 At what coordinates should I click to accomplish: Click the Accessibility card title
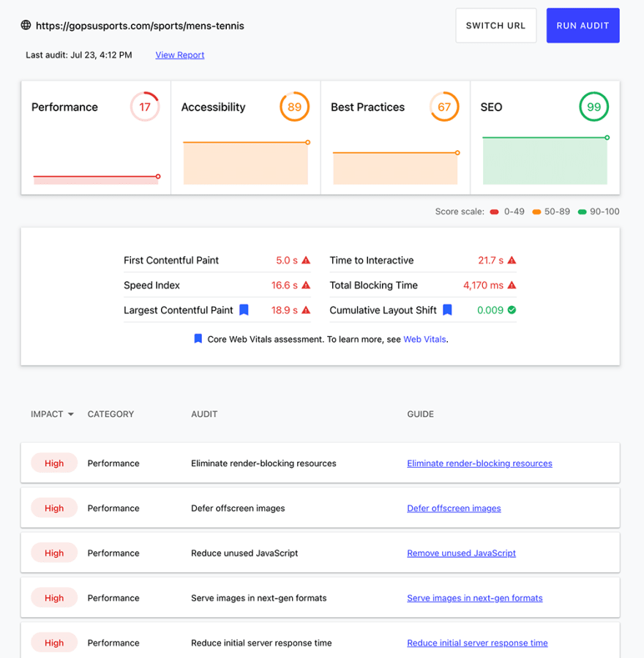coord(213,107)
